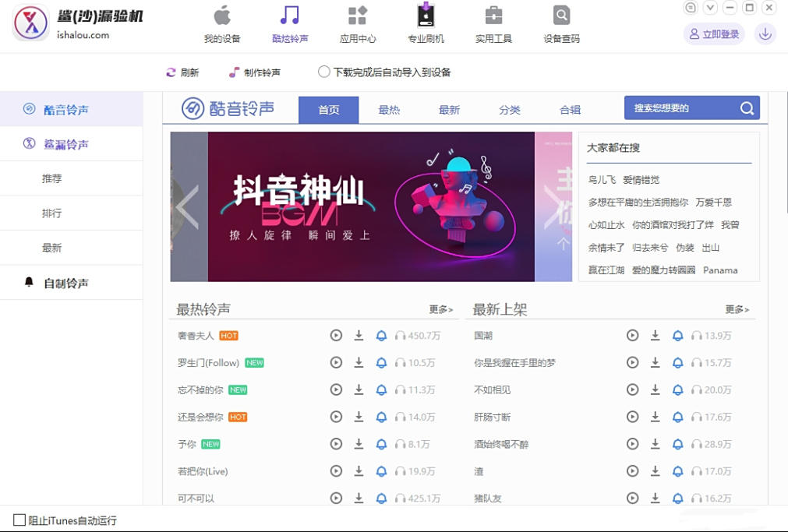Expand 更多 next to 最新上架
Viewport: 788px width, 532px height.
(x=737, y=309)
